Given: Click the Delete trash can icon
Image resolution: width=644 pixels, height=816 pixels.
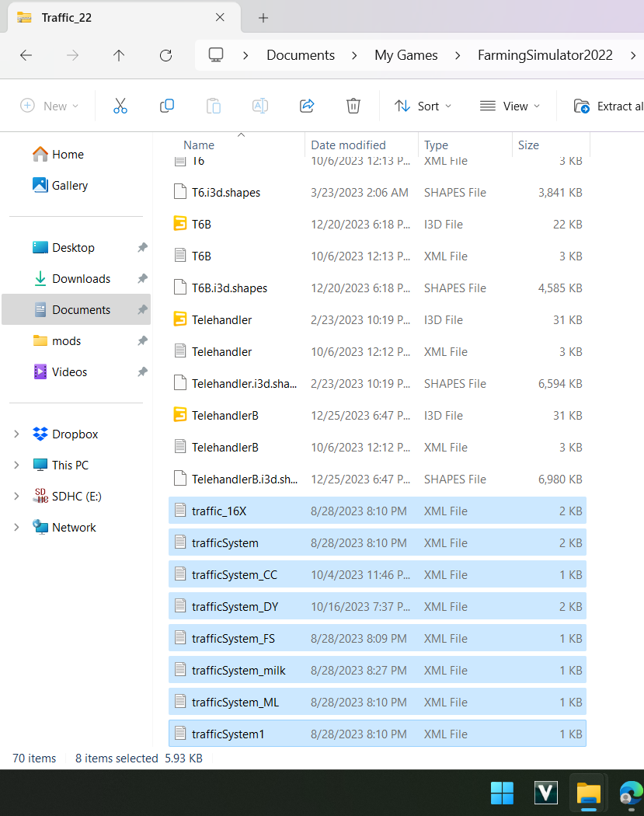Looking at the screenshot, I should tap(353, 106).
